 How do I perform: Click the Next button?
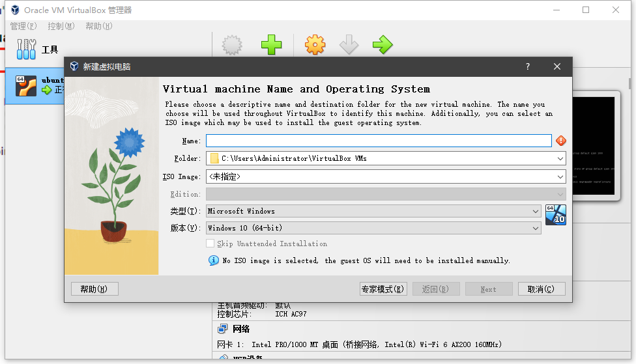(x=489, y=289)
